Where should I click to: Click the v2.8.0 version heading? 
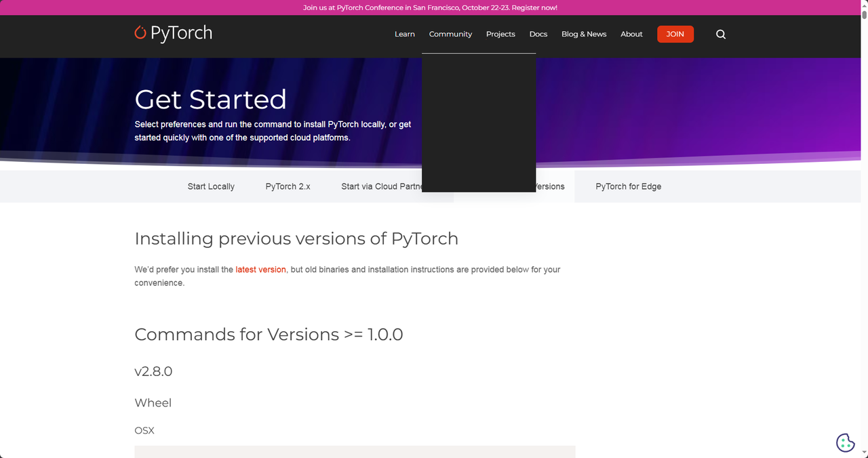pyautogui.click(x=153, y=371)
